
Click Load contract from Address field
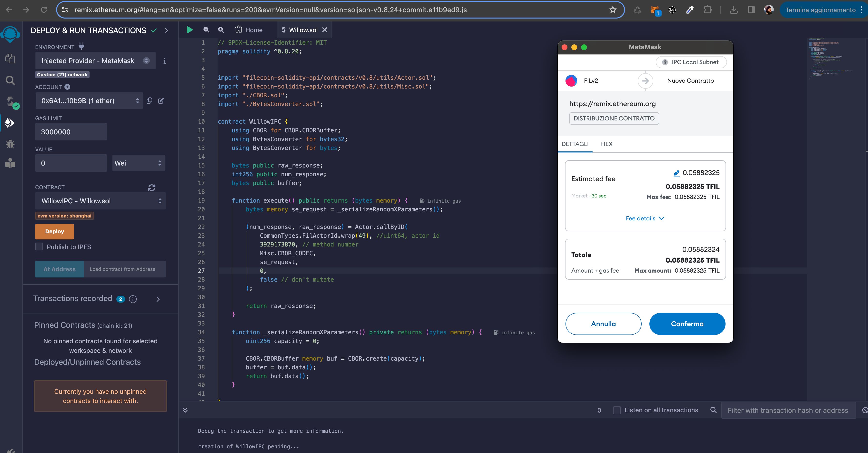coord(125,269)
